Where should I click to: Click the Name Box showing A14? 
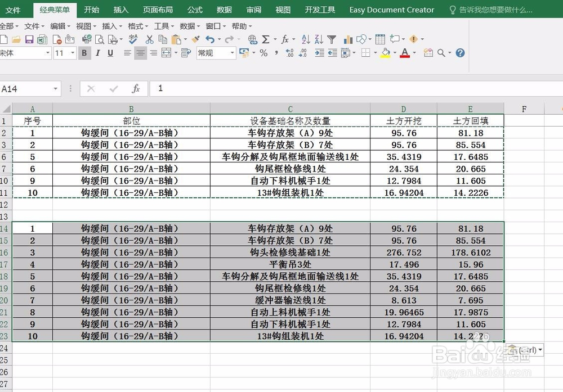point(28,88)
